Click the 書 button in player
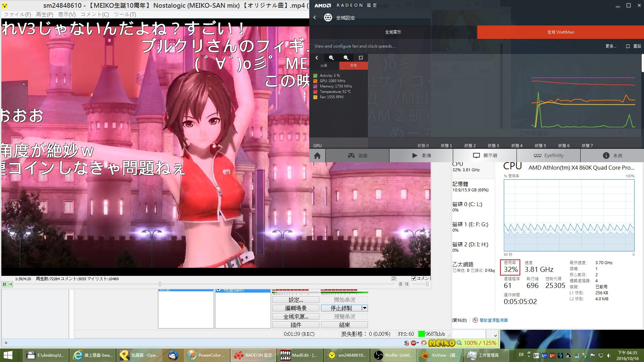Viewport: 644px width, 362px height. click(x=400, y=284)
